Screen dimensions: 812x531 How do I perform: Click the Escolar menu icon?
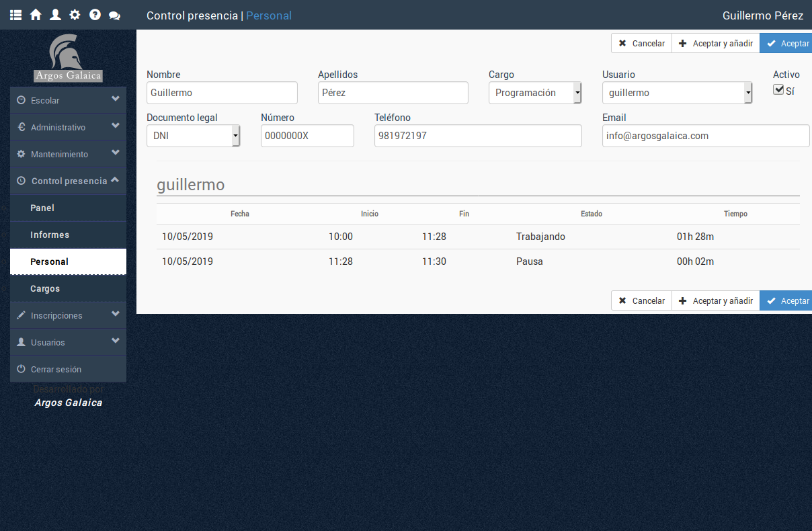(x=21, y=100)
